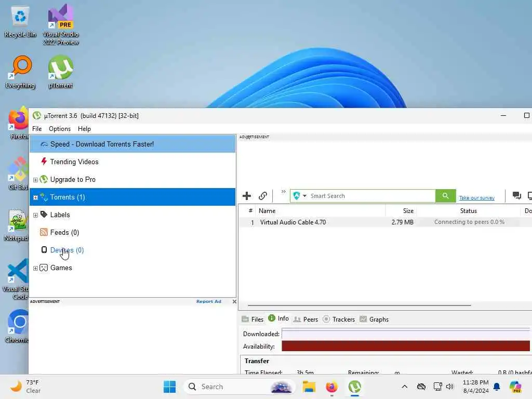Click into the Smart Search field
This screenshot has height=399, width=532.
click(371, 196)
